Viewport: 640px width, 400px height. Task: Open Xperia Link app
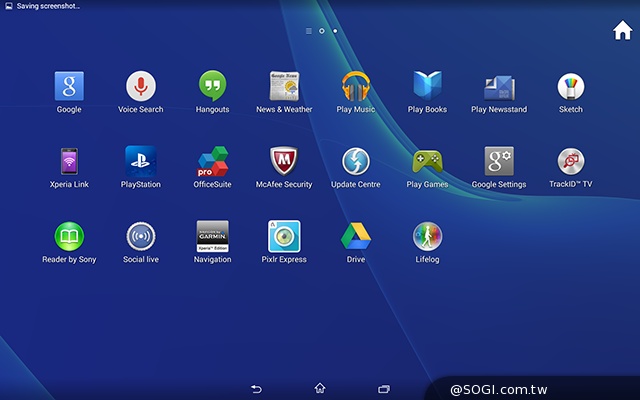tap(69, 161)
